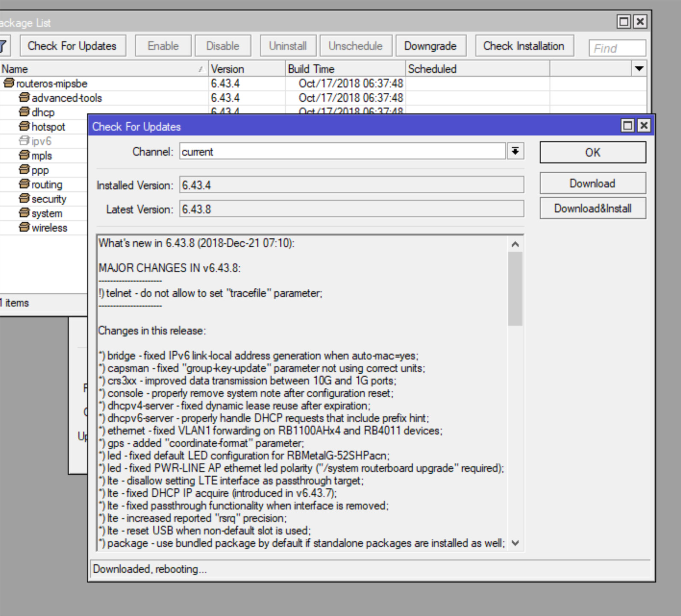Click the Unschedule button

[355, 46]
